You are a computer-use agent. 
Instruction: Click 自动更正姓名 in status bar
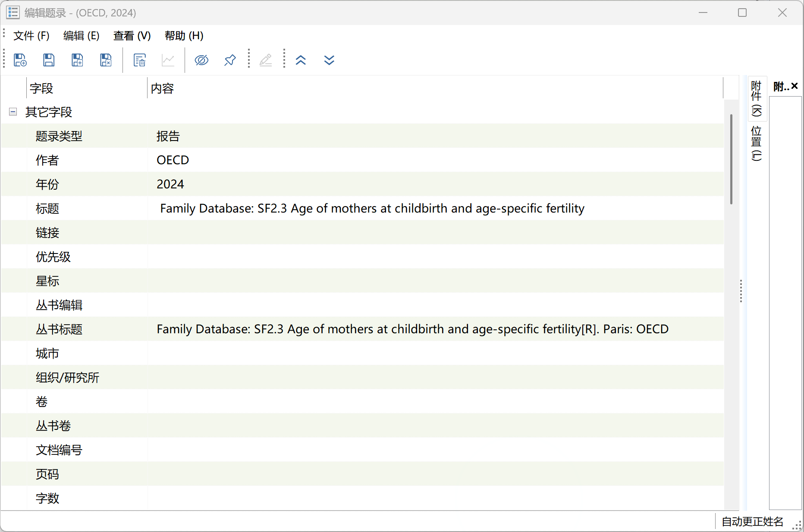[752, 522]
